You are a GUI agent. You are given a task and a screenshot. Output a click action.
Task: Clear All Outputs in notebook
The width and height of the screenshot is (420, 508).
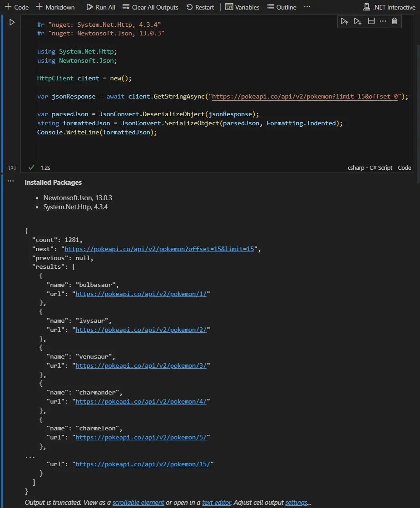tap(150, 7)
